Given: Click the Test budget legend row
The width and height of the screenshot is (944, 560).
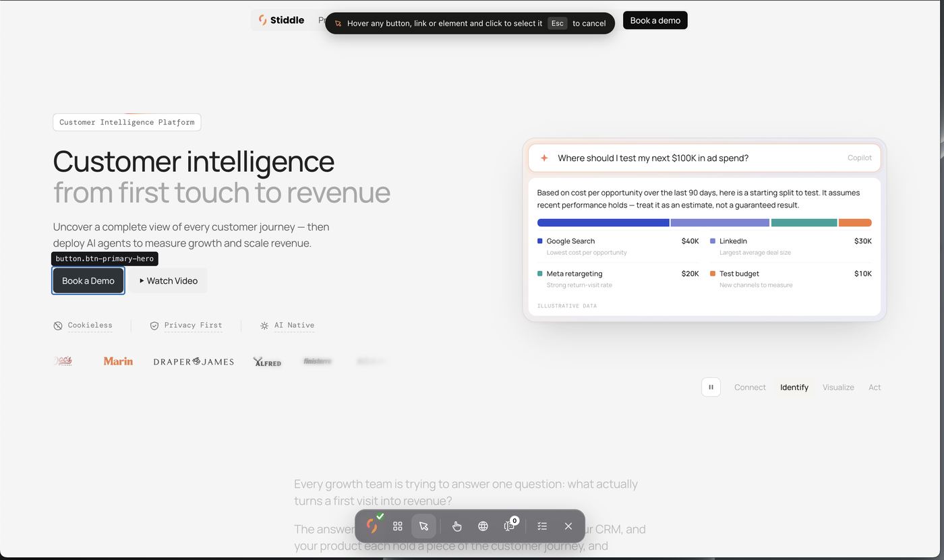Looking at the screenshot, I should pyautogui.click(x=791, y=279).
